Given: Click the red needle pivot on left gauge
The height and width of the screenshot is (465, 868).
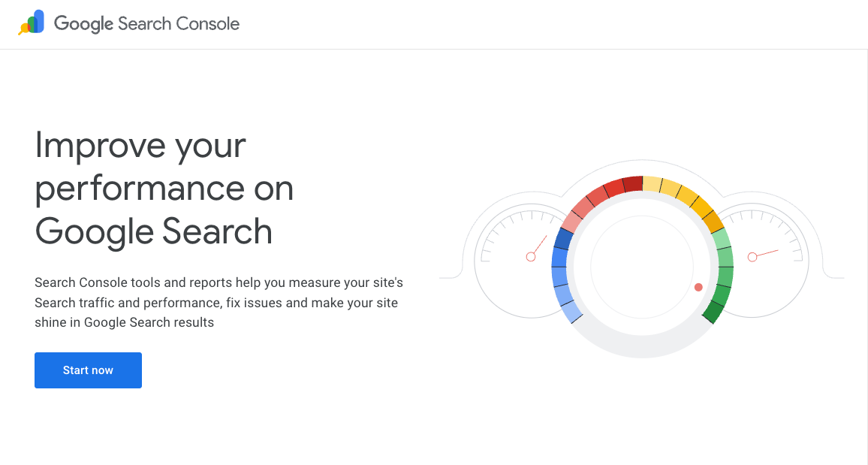Looking at the screenshot, I should click(531, 257).
